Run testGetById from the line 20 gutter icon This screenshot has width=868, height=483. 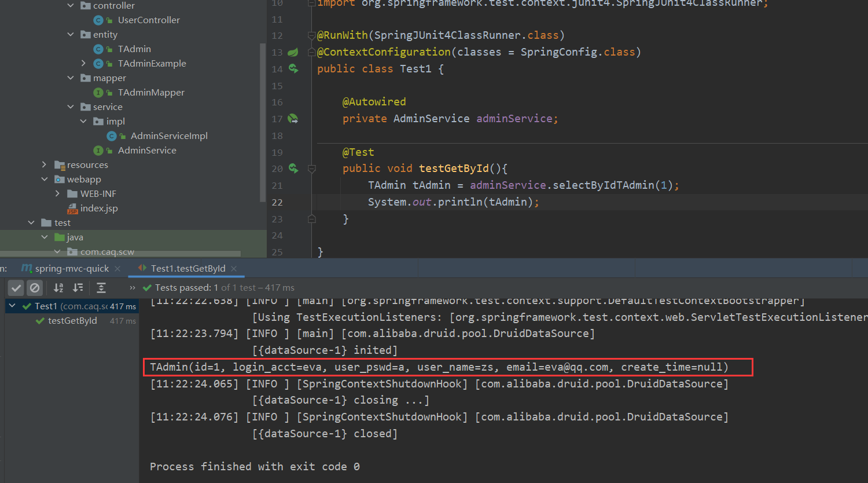coord(293,169)
